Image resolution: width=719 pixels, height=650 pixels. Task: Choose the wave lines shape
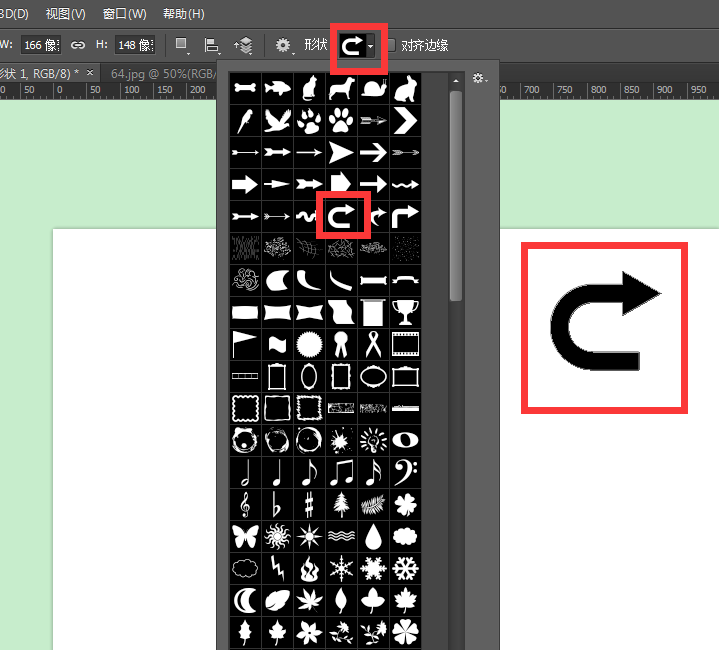341,537
